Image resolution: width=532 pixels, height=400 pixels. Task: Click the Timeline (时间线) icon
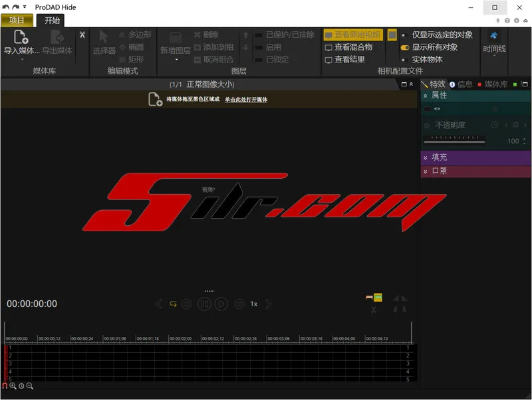pos(494,35)
